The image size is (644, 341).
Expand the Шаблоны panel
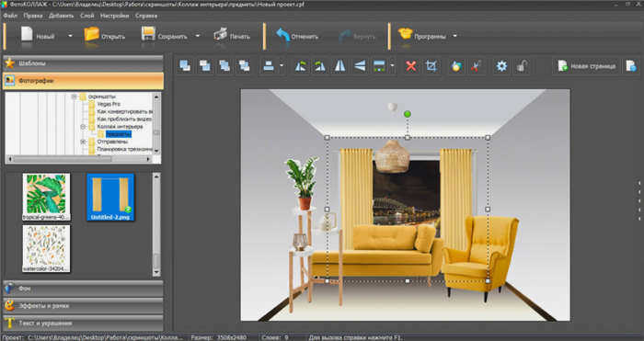tap(83, 63)
